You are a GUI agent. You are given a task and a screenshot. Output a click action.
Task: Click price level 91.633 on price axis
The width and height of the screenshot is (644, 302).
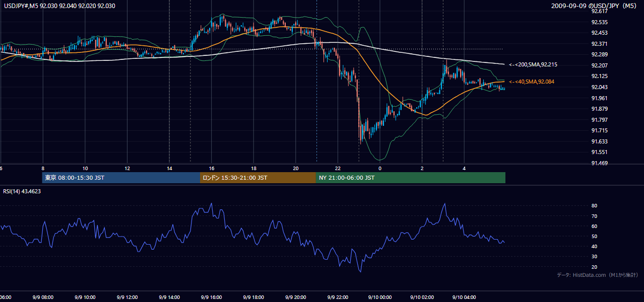point(599,141)
